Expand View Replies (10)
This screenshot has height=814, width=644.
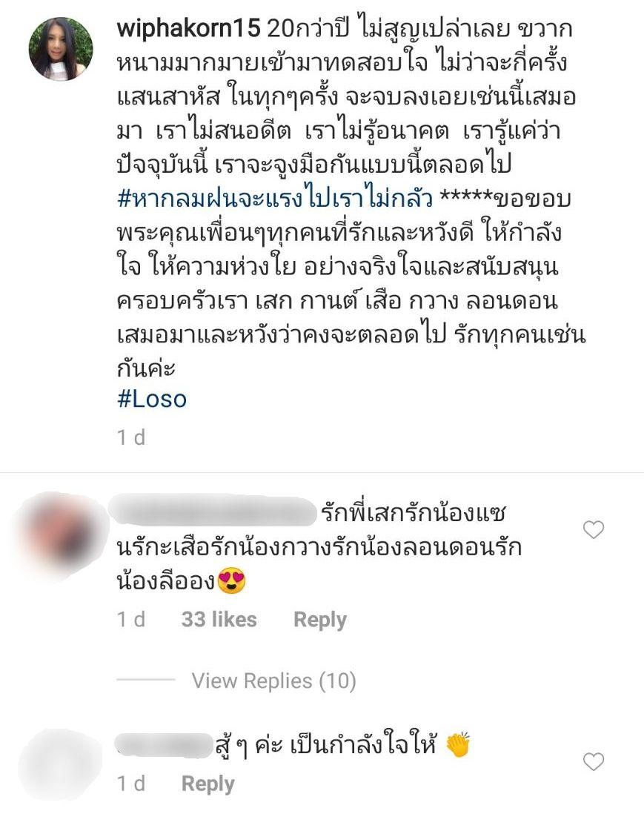coord(273,681)
